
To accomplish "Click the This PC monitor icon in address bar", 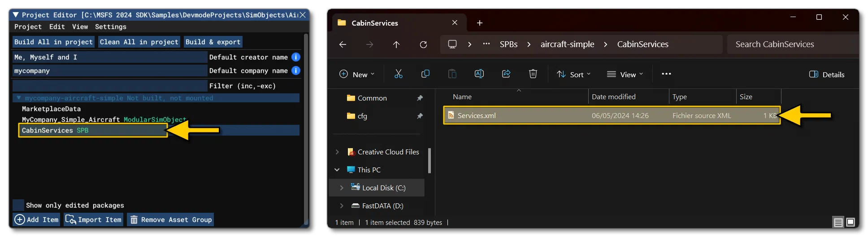I will (x=452, y=44).
